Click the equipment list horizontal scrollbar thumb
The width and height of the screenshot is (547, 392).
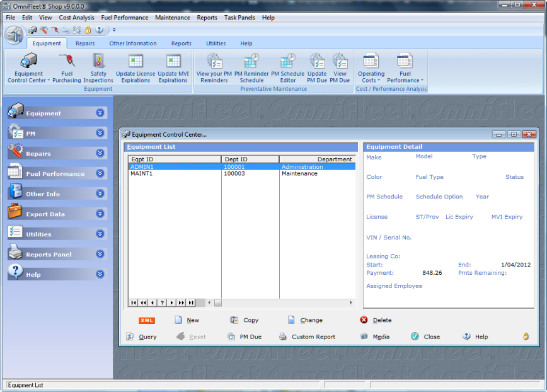coord(217,303)
